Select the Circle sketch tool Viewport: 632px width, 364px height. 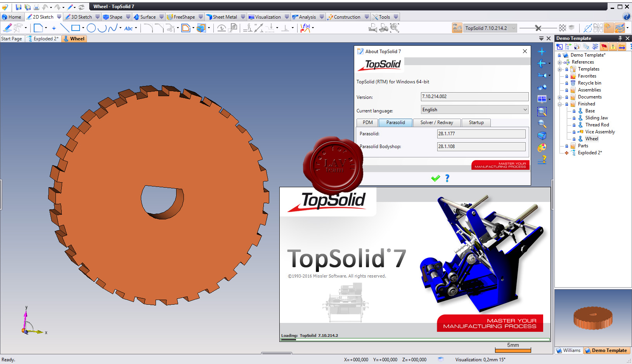[91, 28]
